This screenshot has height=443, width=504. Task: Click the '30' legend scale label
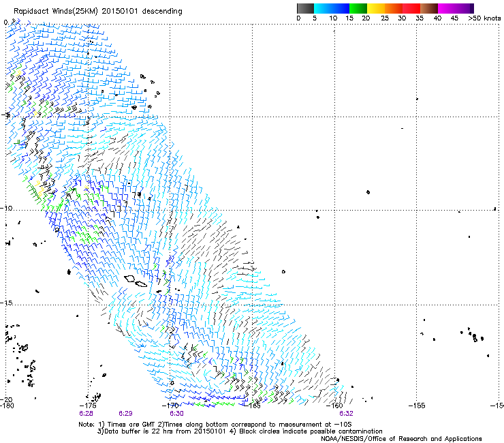(402, 18)
